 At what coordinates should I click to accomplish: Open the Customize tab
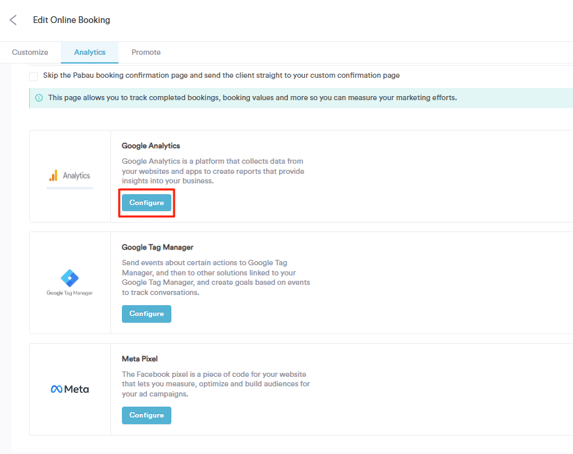[x=30, y=52]
